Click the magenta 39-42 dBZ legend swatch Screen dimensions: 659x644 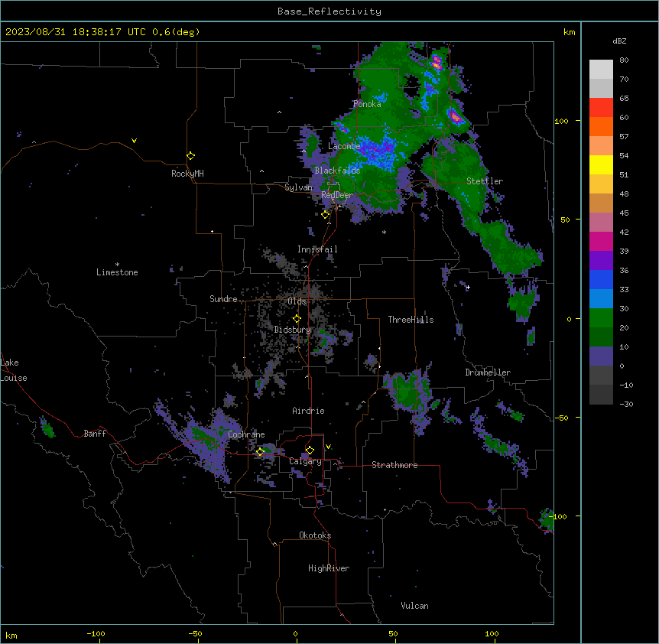601,241
